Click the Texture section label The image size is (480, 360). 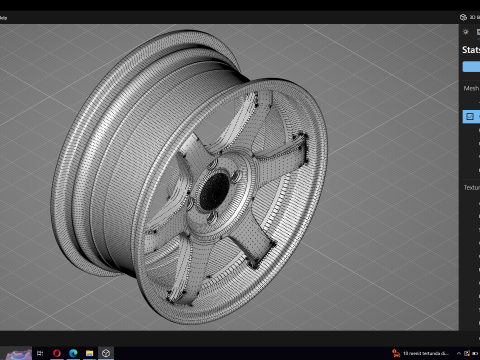coord(472,188)
